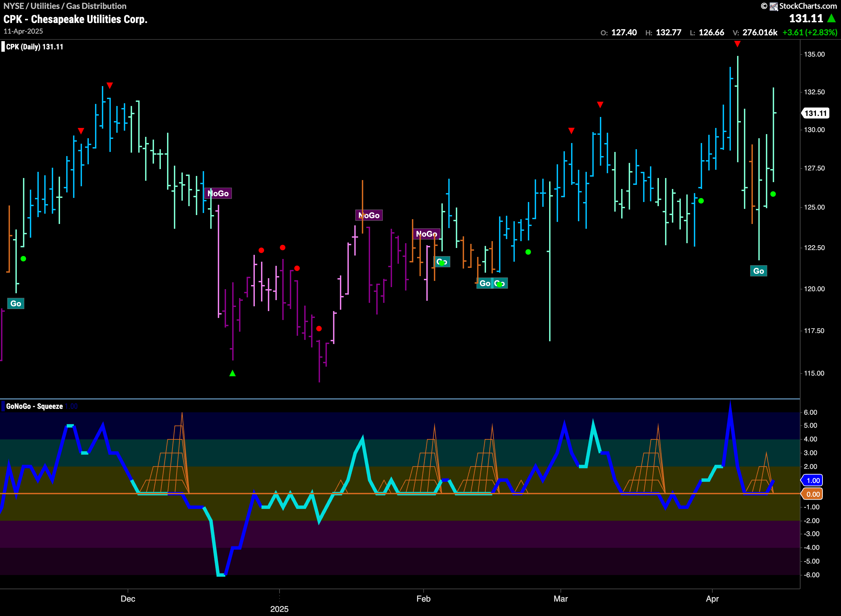Click the green dot near 122.50 in late February
Image resolution: width=841 pixels, height=616 pixels.
point(528,252)
